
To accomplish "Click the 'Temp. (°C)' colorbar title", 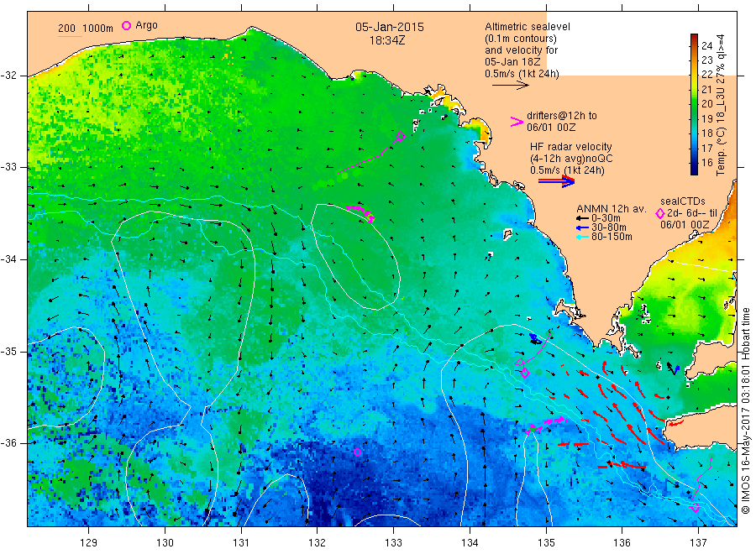I will click(x=721, y=152).
